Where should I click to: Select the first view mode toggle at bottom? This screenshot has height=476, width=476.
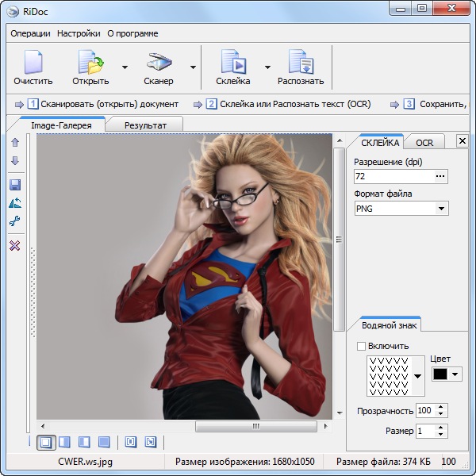[x=46, y=442]
